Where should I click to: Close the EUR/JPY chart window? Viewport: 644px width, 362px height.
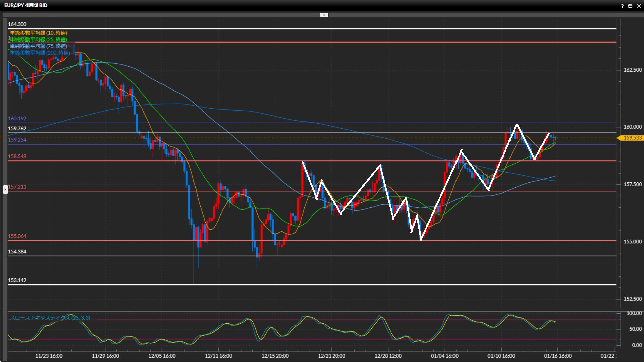click(x=639, y=6)
